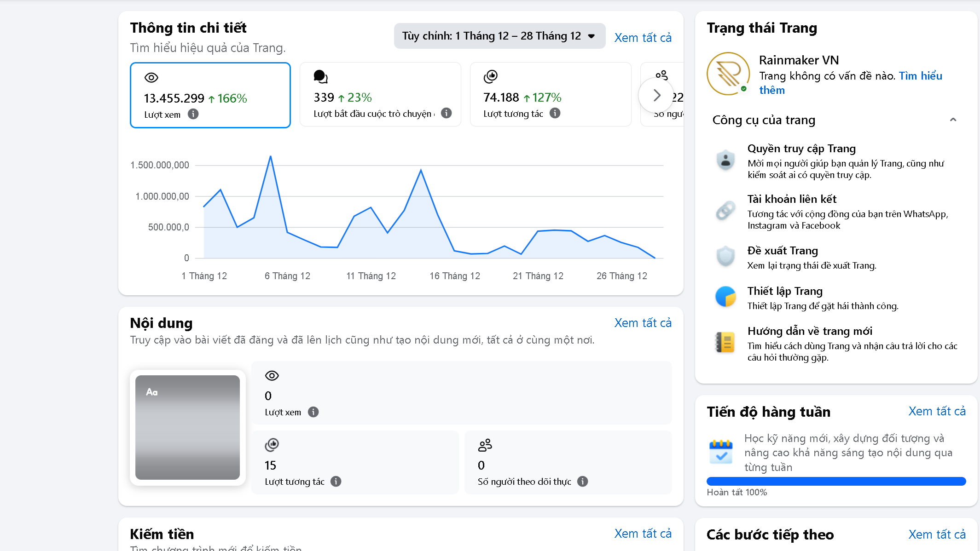Click info icon beside Lượt tương tác 74.188
This screenshot has width=980, height=551.
click(x=555, y=113)
